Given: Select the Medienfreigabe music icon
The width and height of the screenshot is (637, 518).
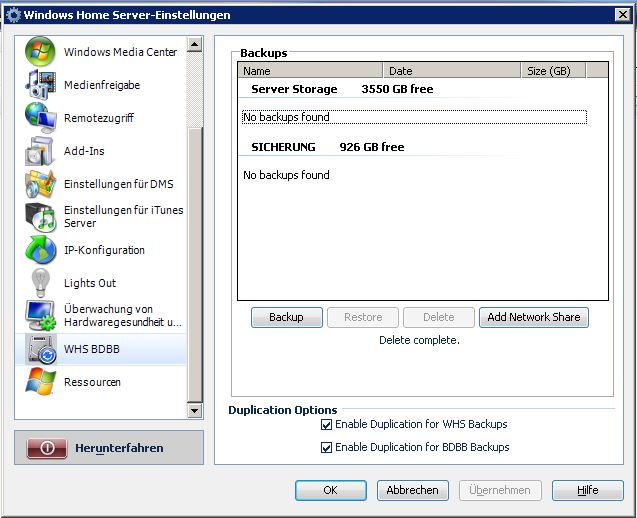Looking at the screenshot, I should 41,85.
